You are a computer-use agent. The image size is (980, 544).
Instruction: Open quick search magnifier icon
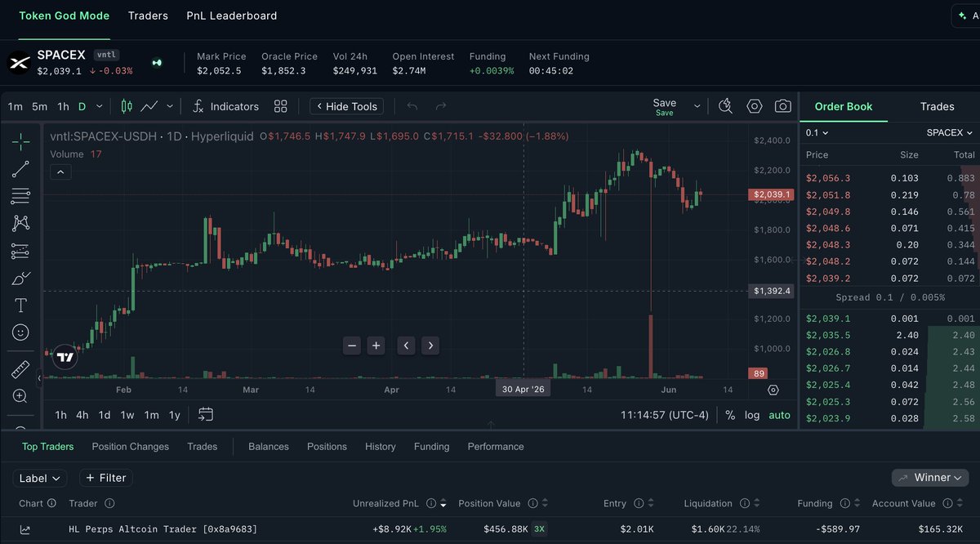pos(725,106)
